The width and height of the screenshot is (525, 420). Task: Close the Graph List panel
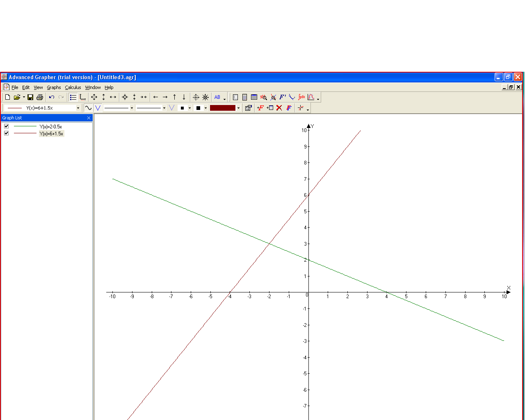[89, 118]
